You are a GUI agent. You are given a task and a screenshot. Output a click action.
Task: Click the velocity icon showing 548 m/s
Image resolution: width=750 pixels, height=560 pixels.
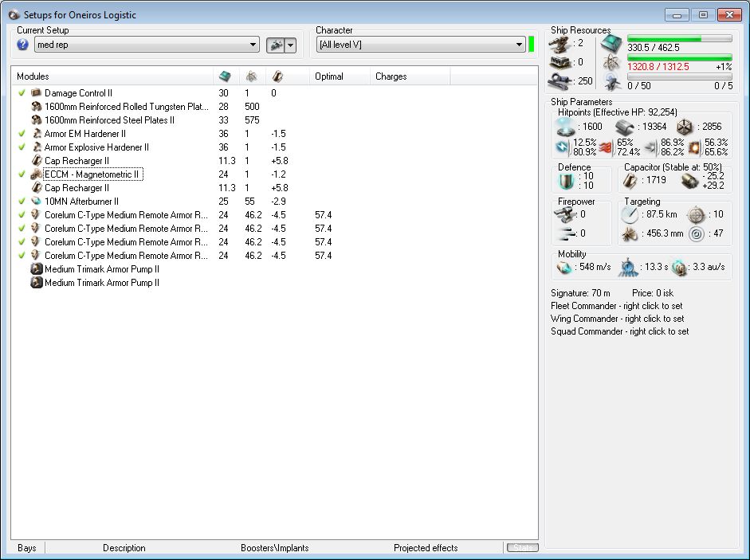coord(564,268)
